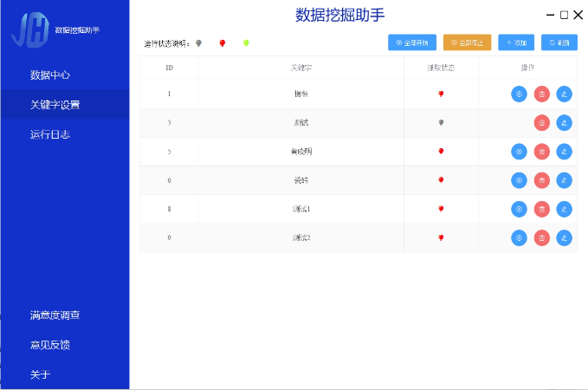Maximize the application window
588x390 pixels.
pyautogui.click(x=564, y=15)
